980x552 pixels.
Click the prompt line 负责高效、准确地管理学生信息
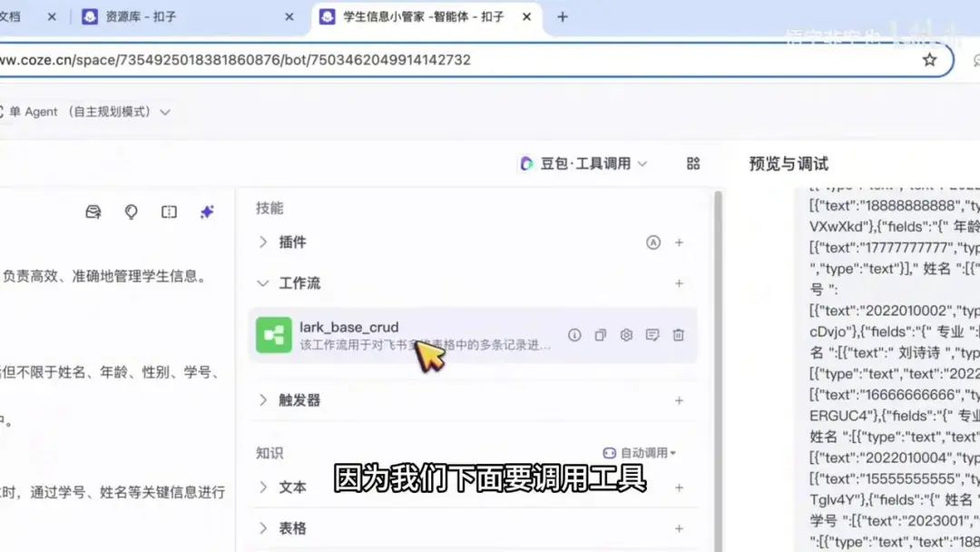click(104, 276)
